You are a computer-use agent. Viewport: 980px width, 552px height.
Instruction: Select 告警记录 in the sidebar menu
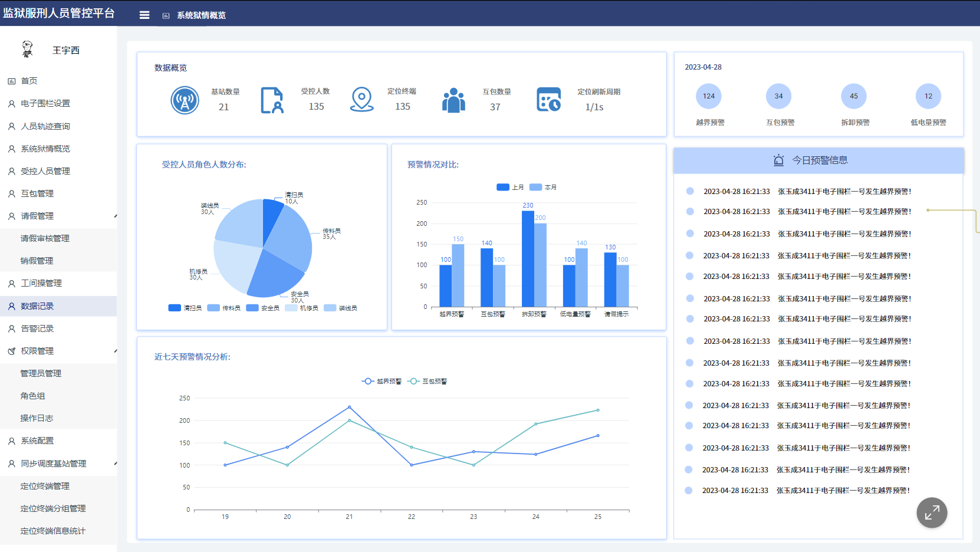click(37, 329)
